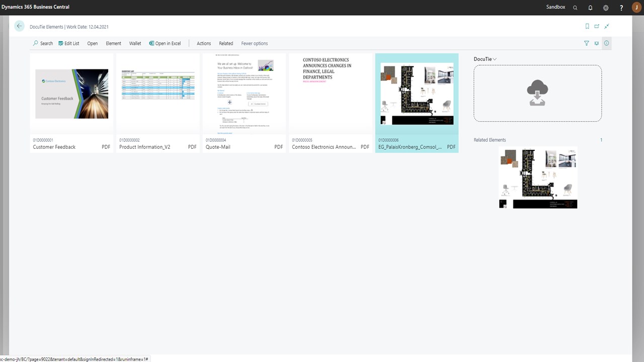Open page in new window icon

[597, 26]
